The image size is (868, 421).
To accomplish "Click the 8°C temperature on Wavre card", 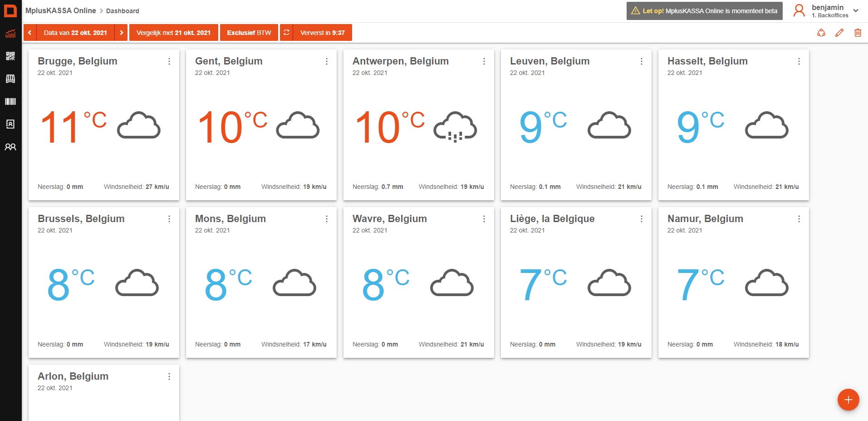I will (386, 285).
